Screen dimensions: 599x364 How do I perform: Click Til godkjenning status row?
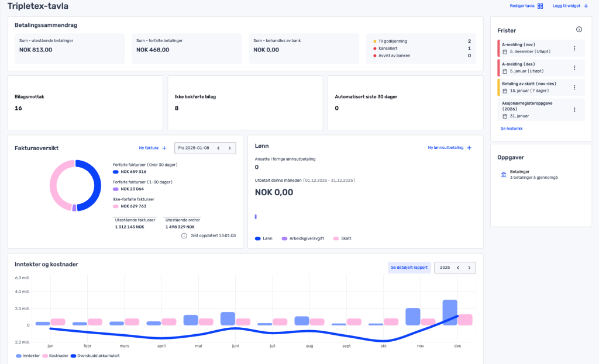422,41
